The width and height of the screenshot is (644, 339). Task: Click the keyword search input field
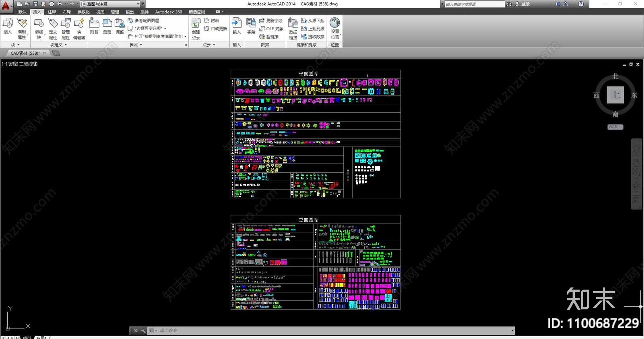pos(474,4)
